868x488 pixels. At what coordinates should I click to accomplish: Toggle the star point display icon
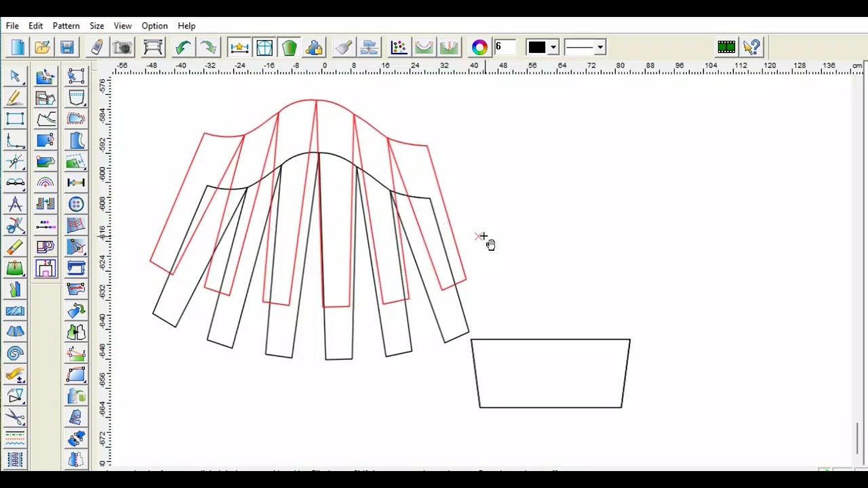pos(239,47)
